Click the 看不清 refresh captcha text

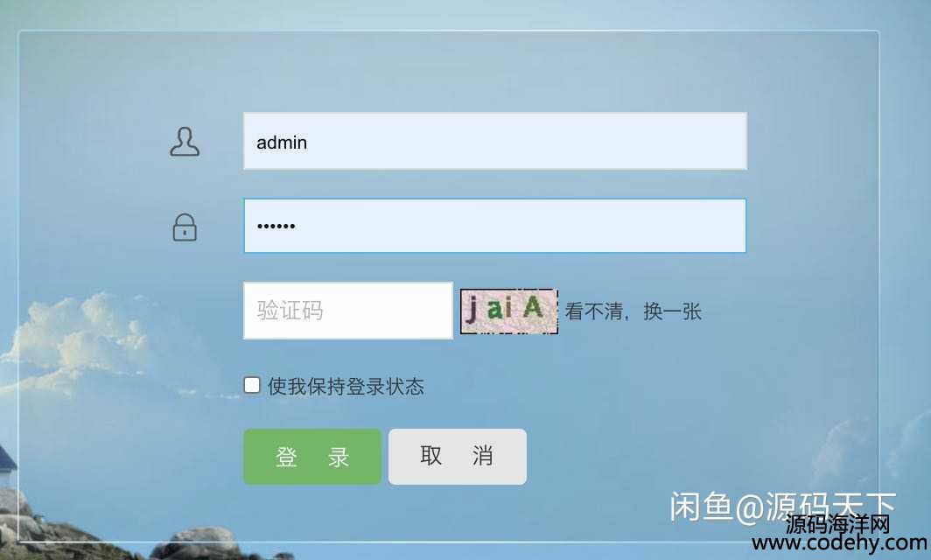594,311
